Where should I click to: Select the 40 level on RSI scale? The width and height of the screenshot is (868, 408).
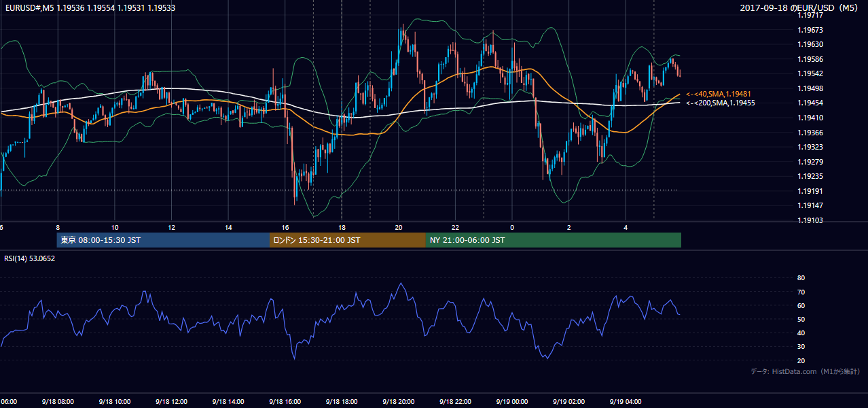pos(801,333)
